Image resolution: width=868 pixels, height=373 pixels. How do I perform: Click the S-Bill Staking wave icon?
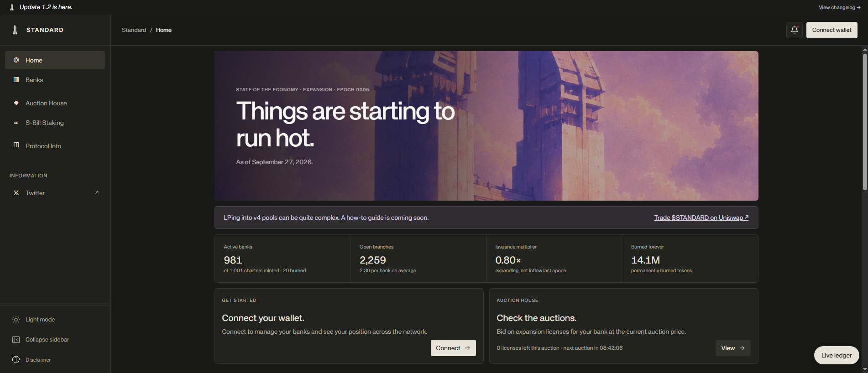click(x=16, y=123)
